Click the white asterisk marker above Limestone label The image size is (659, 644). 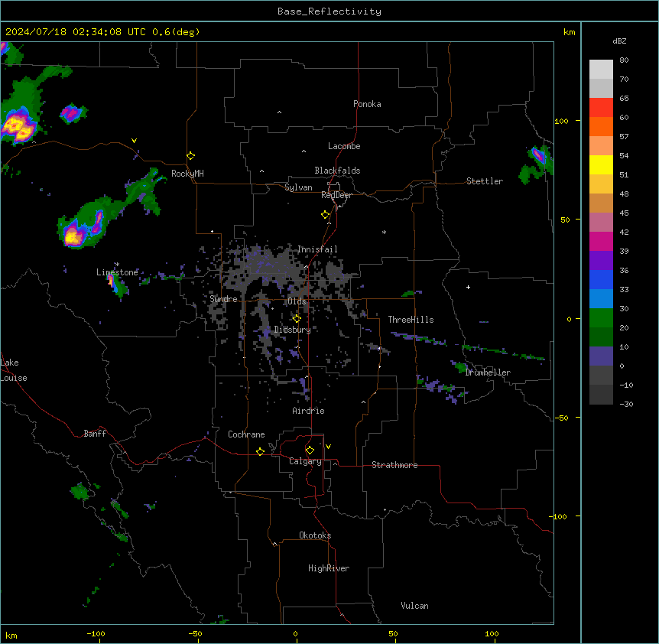117,265
